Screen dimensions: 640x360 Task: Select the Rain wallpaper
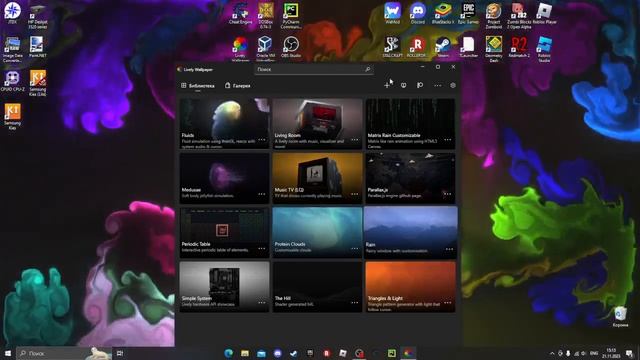[411, 232]
